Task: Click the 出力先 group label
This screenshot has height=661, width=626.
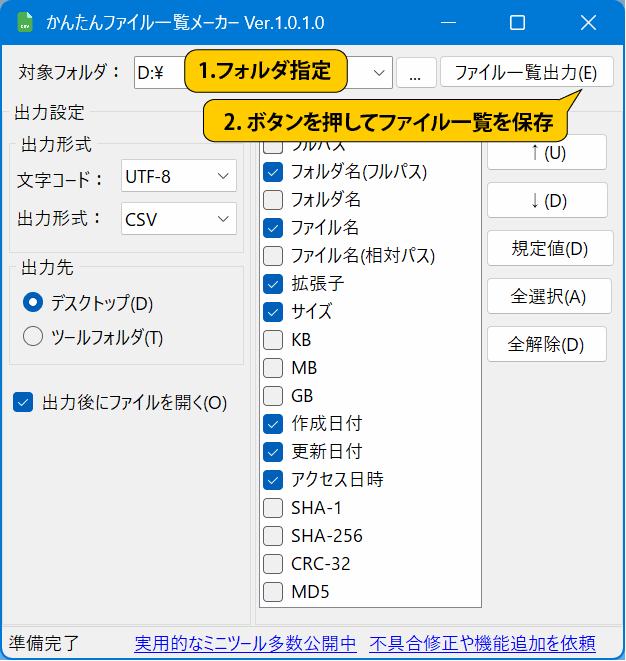Action: coord(47,267)
